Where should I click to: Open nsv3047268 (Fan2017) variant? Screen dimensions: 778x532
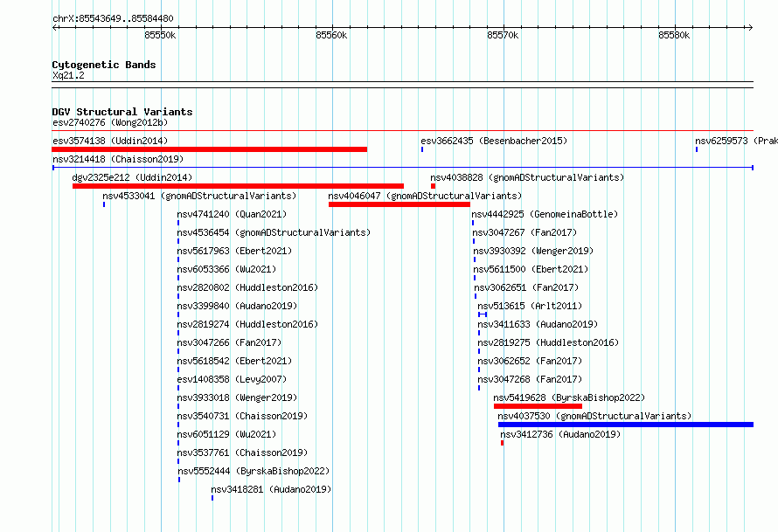530,379
